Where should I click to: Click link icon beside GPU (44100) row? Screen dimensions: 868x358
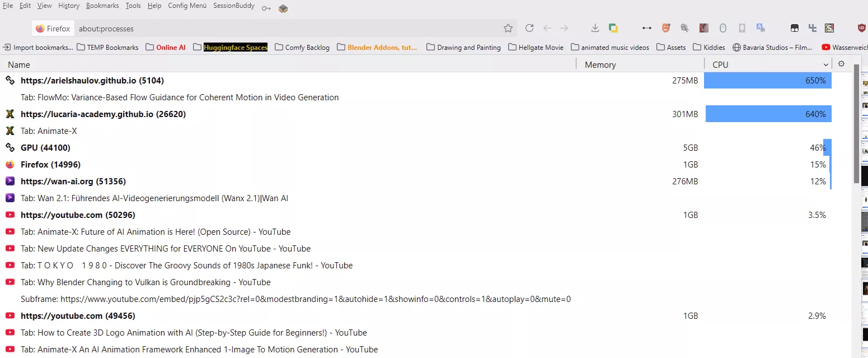[10, 148]
